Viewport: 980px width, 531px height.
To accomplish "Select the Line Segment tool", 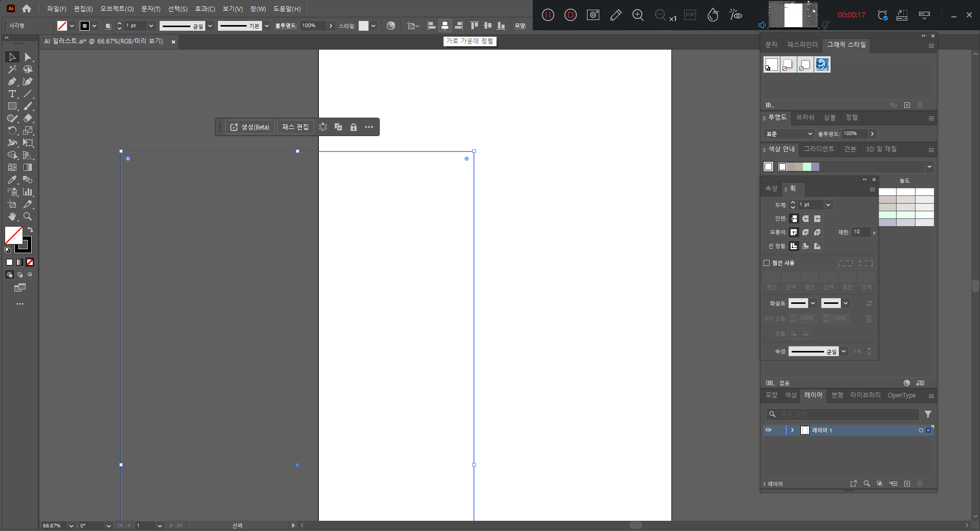I will [28, 94].
